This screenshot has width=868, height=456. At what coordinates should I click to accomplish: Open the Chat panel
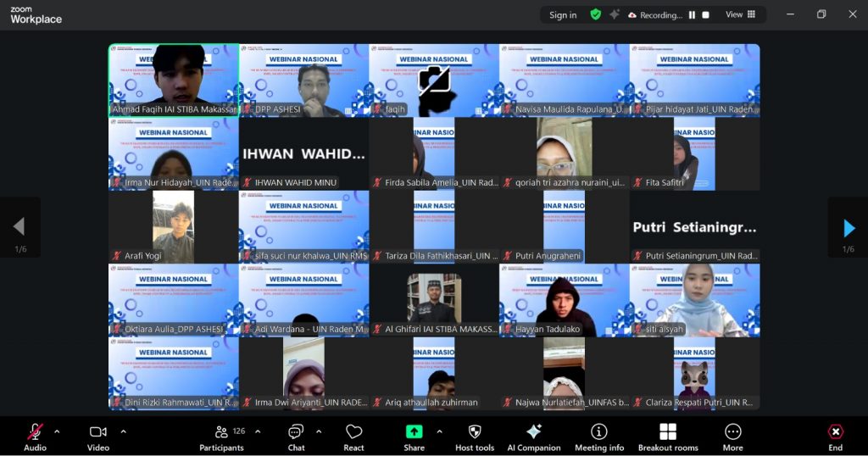coord(296,436)
